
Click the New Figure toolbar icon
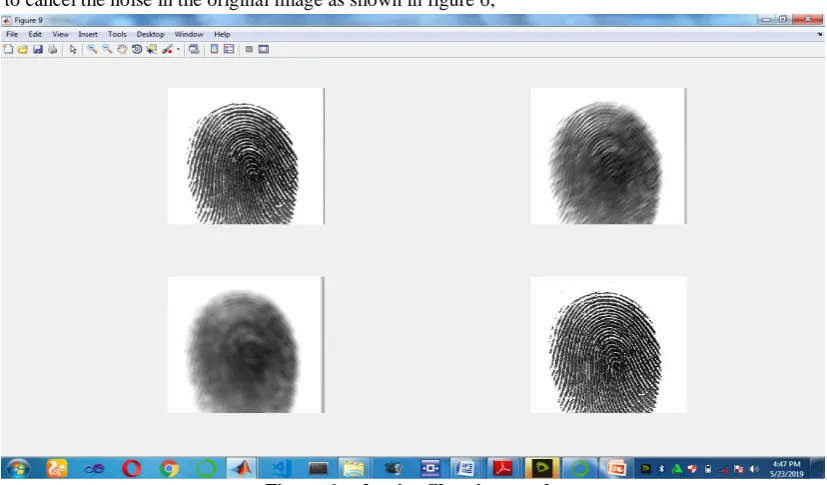tap(8, 49)
